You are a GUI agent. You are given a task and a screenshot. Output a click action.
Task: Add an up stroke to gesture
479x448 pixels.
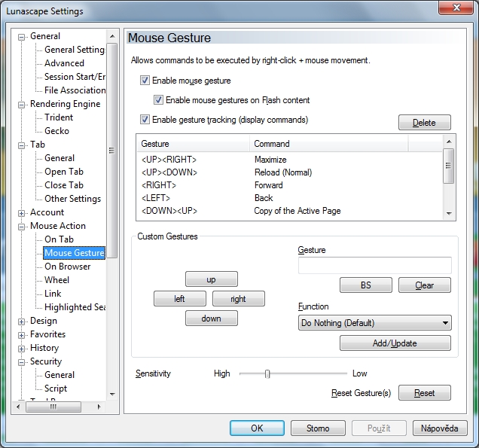[x=212, y=279]
